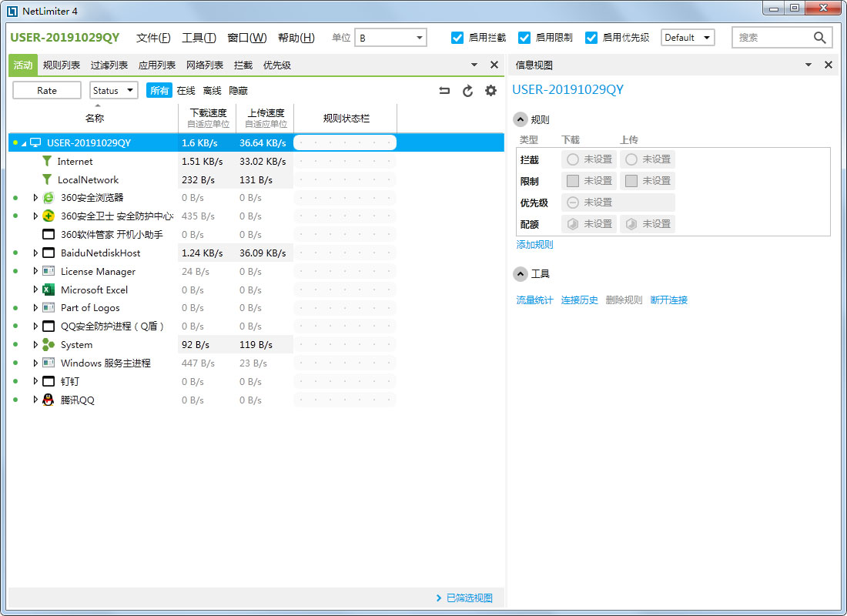Image resolution: width=847 pixels, height=616 pixels.
Task: Click the 360 browser icon
Action: pos(49,198)
